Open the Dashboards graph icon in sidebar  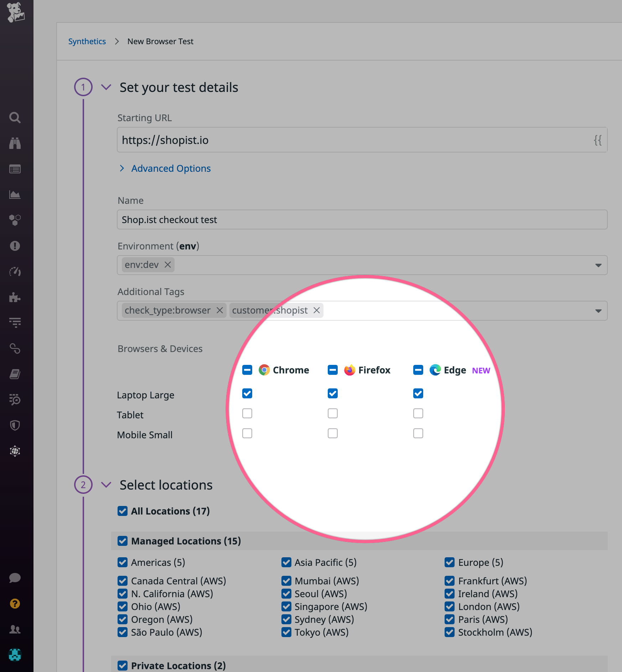(15, 194)
